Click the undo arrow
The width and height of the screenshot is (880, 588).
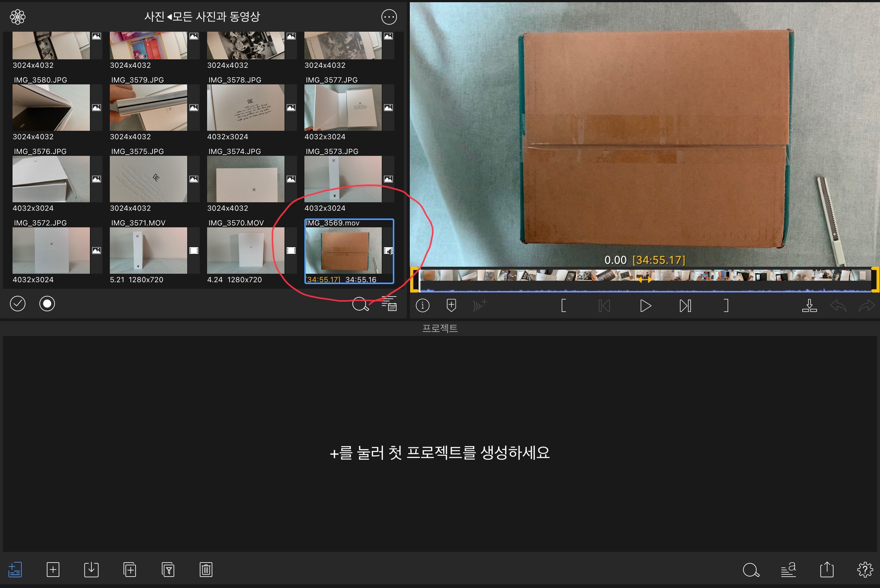point(838,306)
